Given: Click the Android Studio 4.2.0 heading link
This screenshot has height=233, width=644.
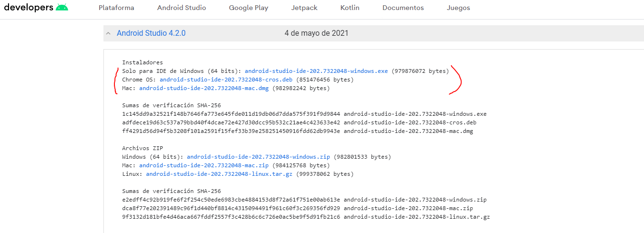Looking at the screenshot, I should coord(151,33).
